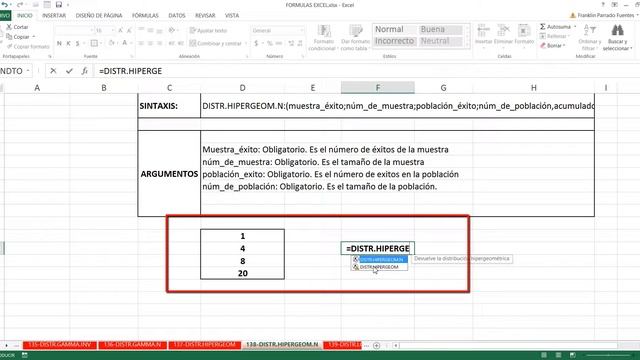Screen dimensions: 640x360
Task: Choose DISTR.HIPERGEOM.N from autocomplete
Action: 379,260
